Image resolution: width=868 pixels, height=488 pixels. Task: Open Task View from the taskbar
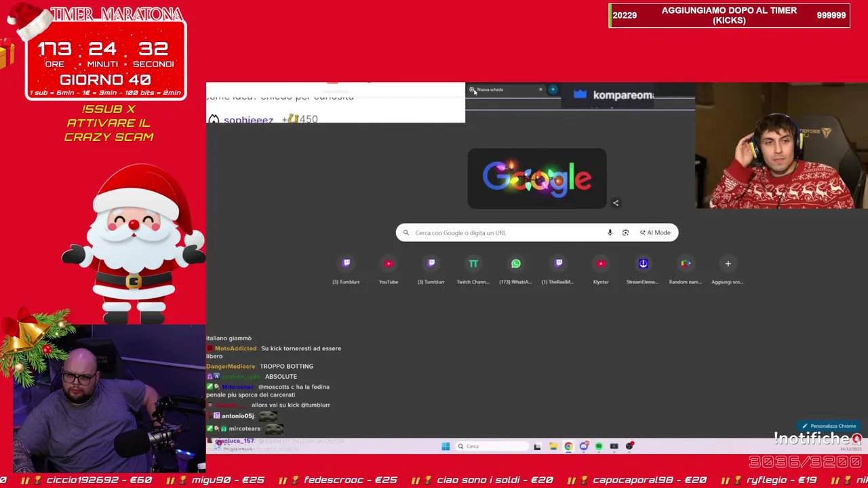pos(537,446)
